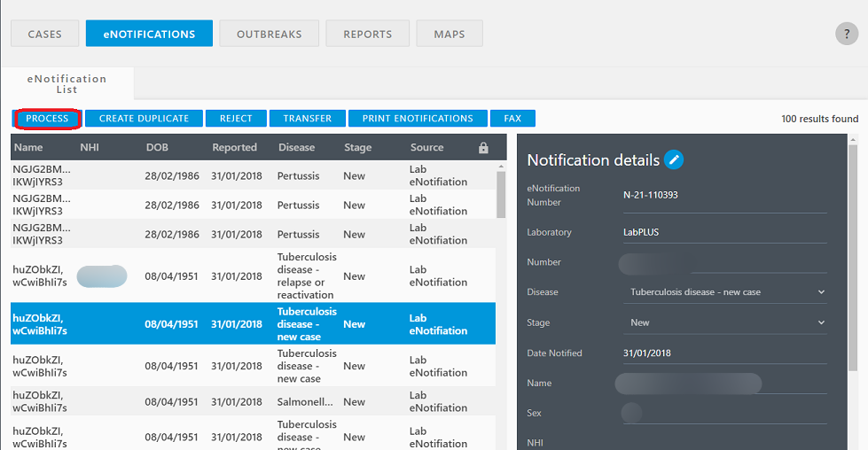Screen dimensions: 868x450
Task: Open the MAPS tab
Action: tap(450, 34)
